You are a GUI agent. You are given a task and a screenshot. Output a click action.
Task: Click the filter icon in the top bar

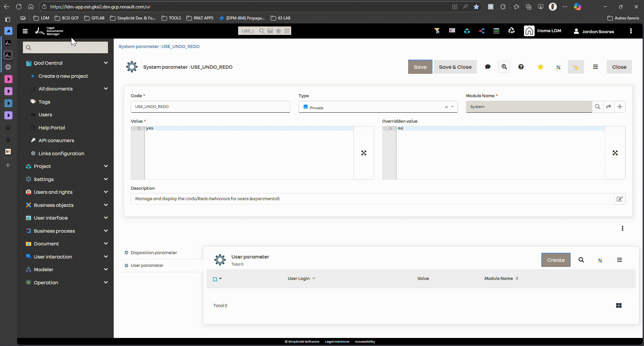437,31
